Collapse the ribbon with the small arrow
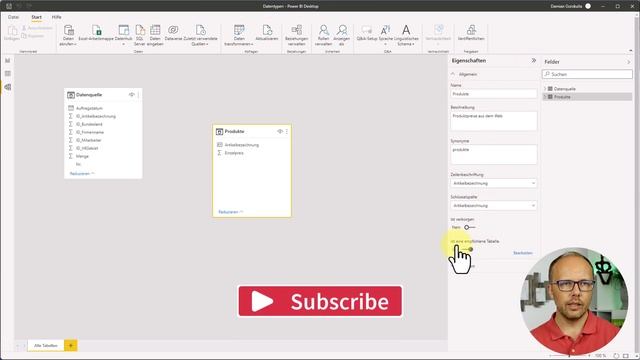Viewport: 640px width, 360px height. [631, 51]
